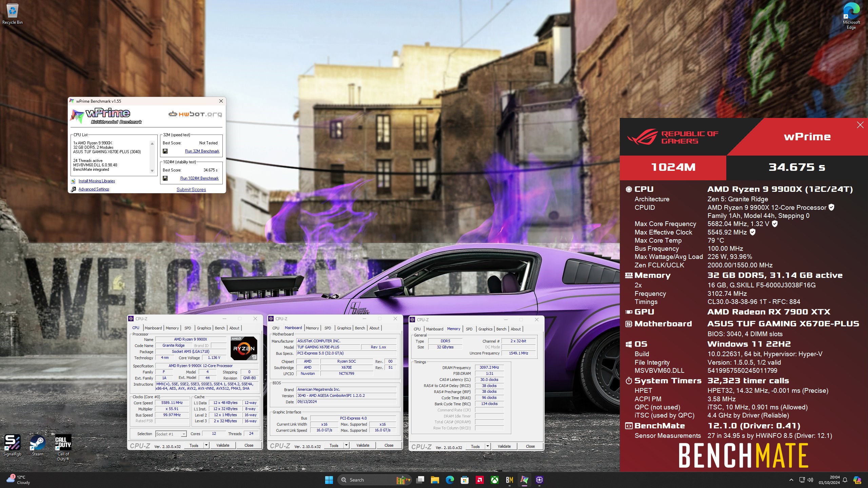The height and width of the screenshot is (488, 868).
Task: Click the taskbar Search box
Action: coord(374,480)
